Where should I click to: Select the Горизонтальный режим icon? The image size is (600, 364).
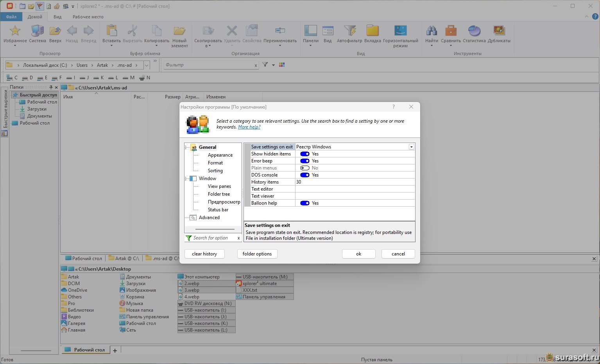tap(400, 31)
